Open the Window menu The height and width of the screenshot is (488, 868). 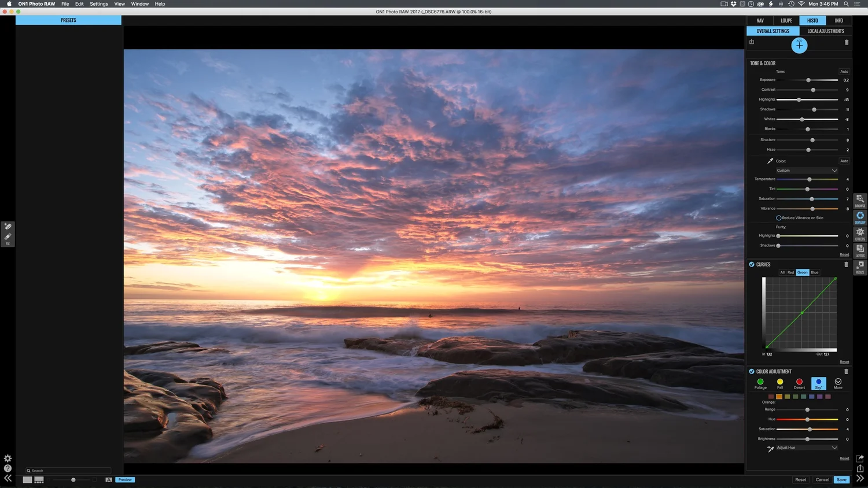click(139, 4)
